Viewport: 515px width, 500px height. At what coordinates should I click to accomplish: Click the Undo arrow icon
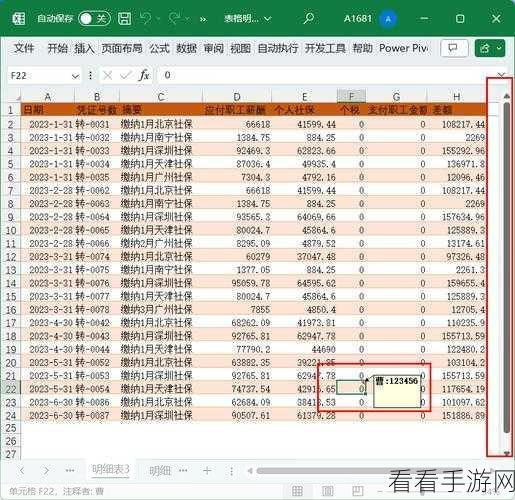click(145, 18)
